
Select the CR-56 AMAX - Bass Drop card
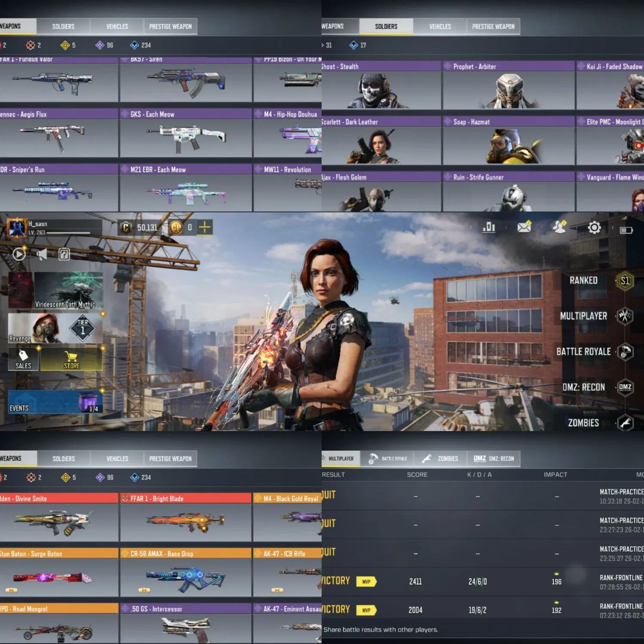pyautogui.click(x=186, y=573)
